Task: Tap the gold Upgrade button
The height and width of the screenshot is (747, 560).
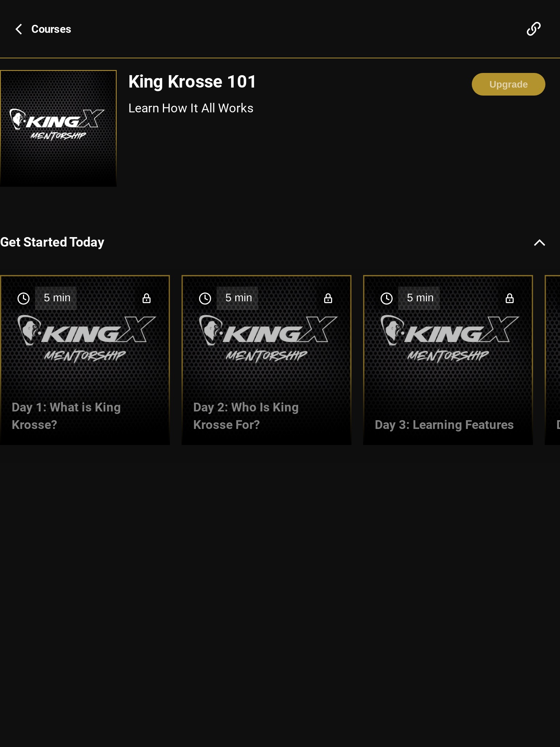Action: [x=508, y=84]
